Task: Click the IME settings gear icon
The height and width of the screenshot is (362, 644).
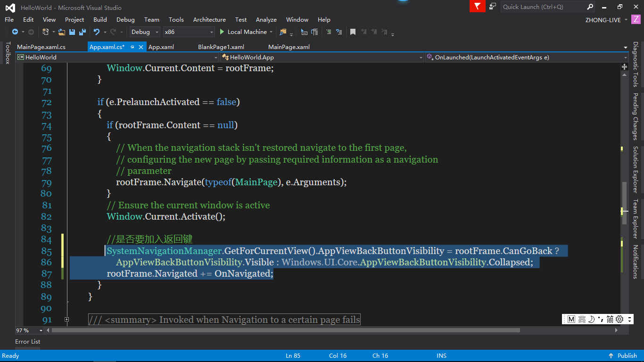Action: [x=619, y=319]
